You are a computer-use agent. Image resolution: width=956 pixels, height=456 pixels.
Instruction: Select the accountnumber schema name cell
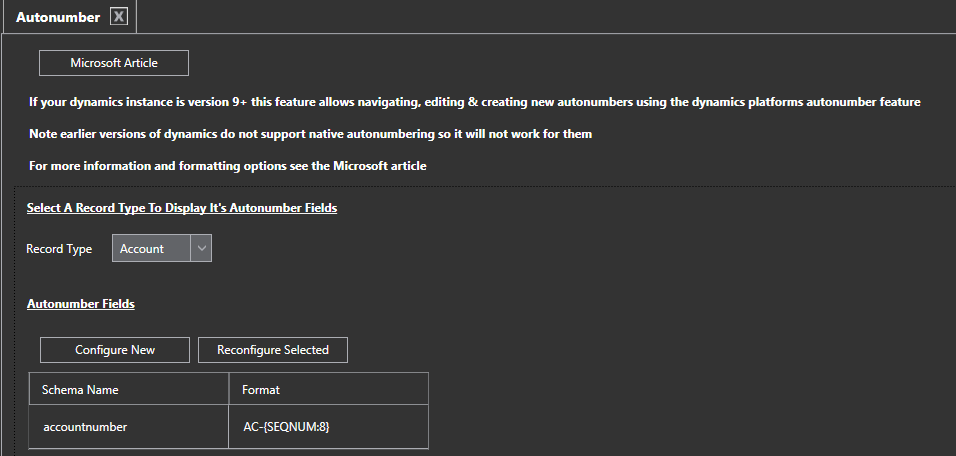(129, 427)
